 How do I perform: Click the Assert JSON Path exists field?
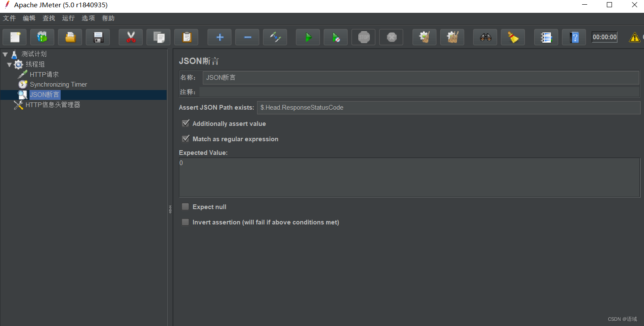click(448, 108)
